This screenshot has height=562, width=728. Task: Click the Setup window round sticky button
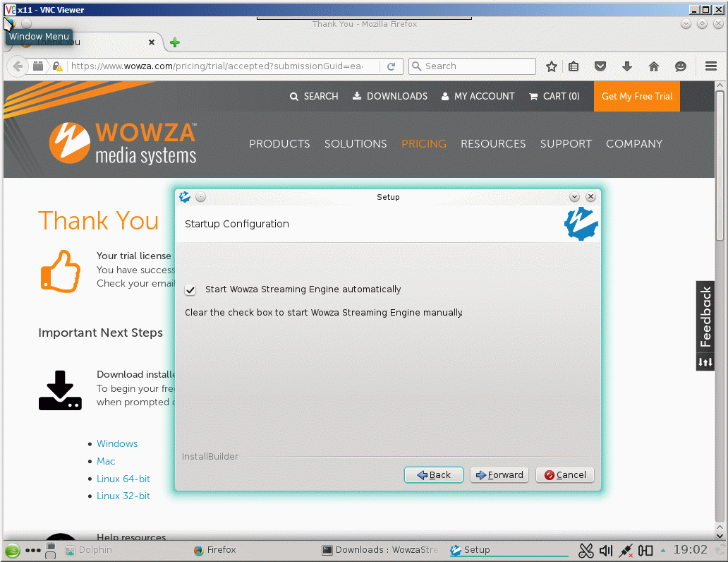pyautogui.click(x=200, y=197)
